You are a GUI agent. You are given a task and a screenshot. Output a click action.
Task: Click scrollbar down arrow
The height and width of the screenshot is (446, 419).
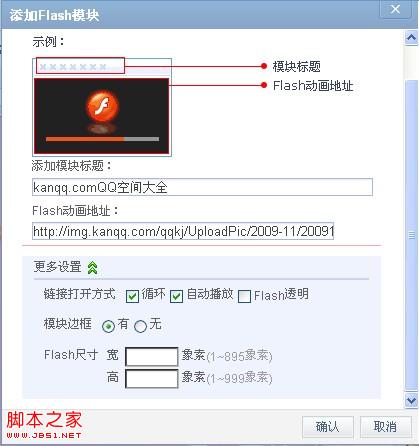[x=411, y=400]
